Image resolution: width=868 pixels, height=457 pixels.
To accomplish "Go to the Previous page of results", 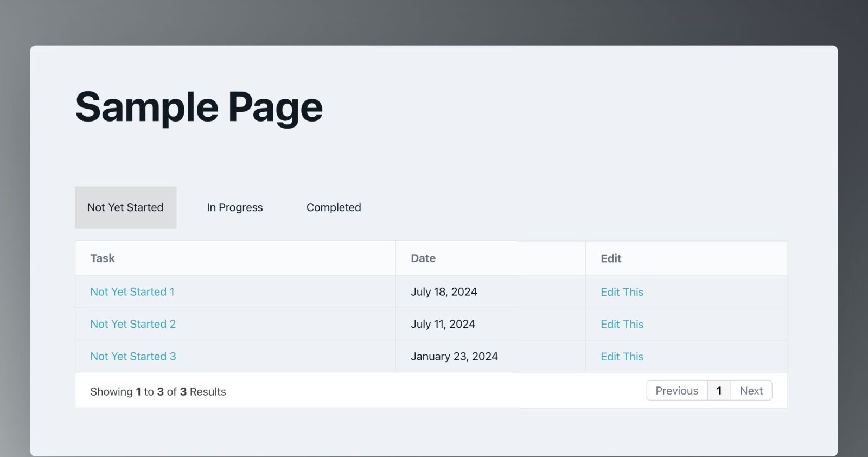I will click(676, 391).
